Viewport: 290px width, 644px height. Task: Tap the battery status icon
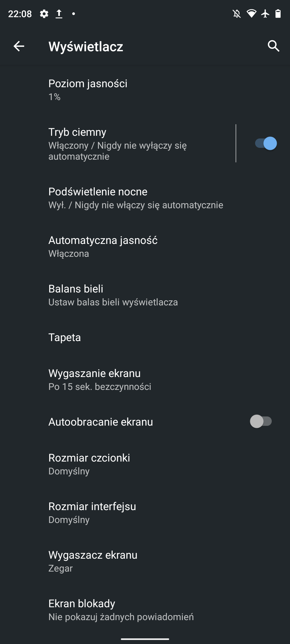(278, 14)
